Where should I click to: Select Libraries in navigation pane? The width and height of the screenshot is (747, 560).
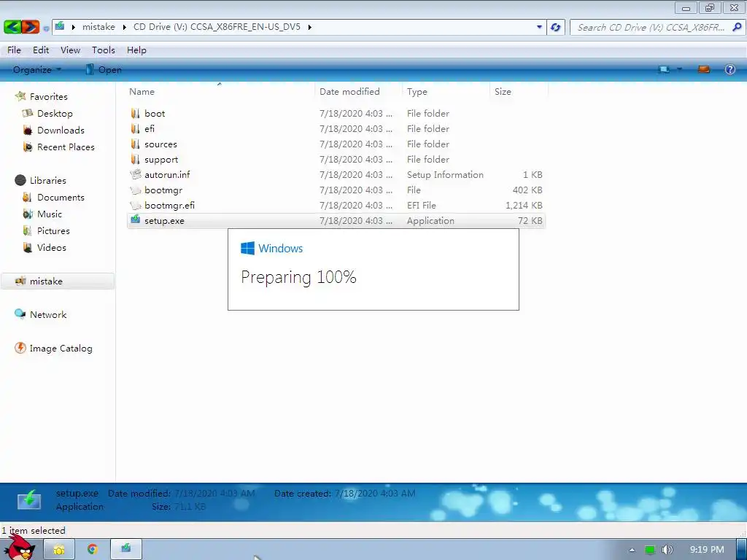(x=41, y=181)
